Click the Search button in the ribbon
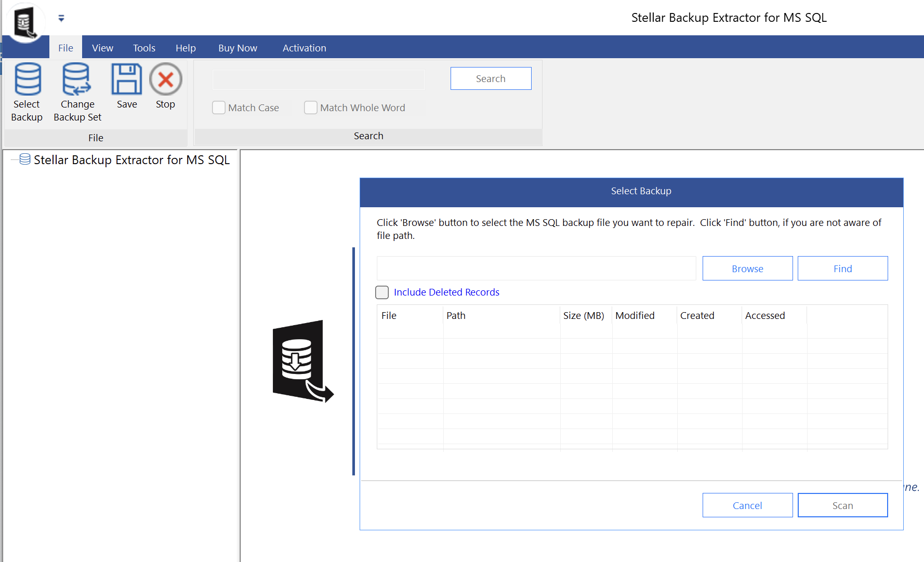The image size is (924, 562). [x=491, y=78]
